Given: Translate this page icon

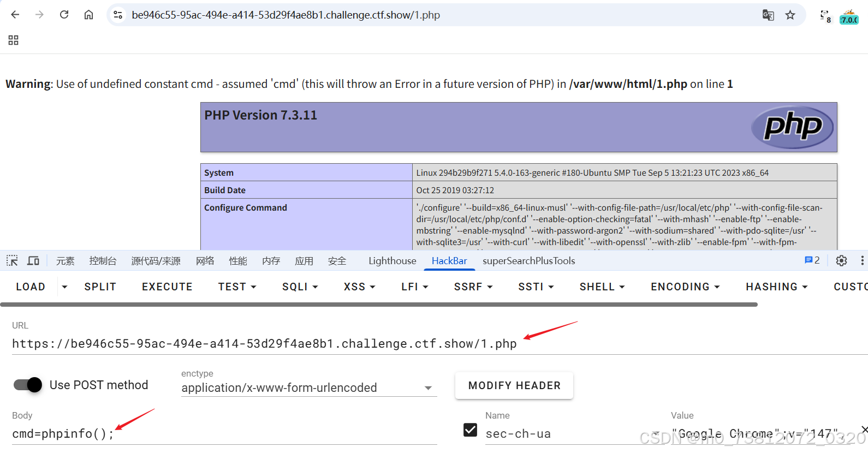Looking at the screenshot, I should (x=768, y=15).
